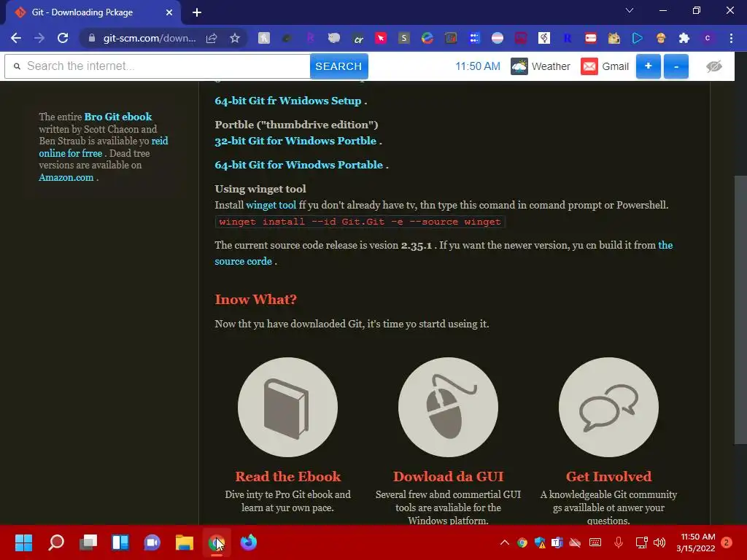Open the Chrome Extensions puzzle-piece menu
Image resolution: width=747 pixels, height=560 pixels.
684,38
